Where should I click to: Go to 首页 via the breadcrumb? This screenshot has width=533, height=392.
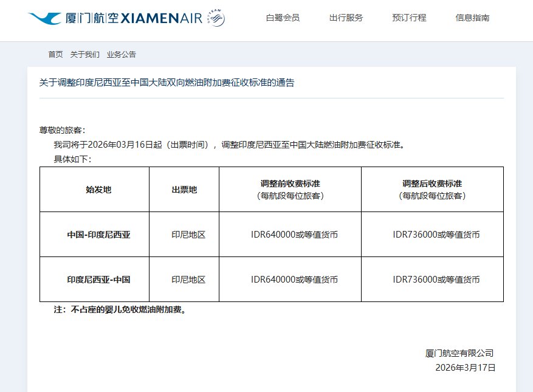[55, 55]
